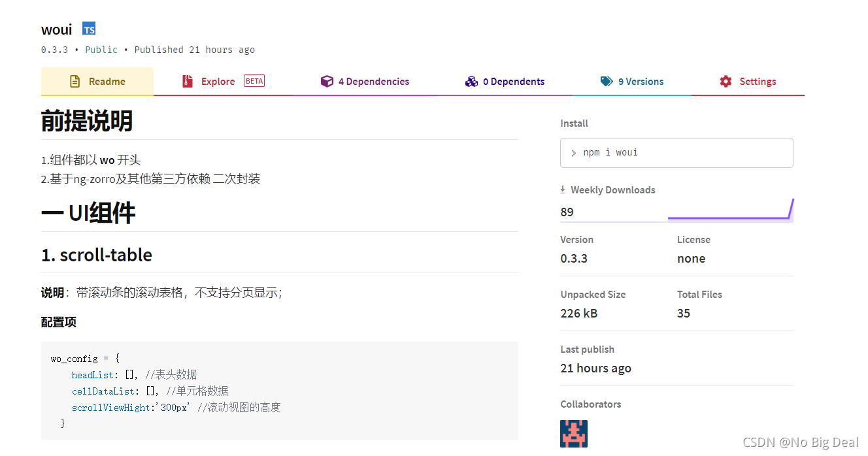Screen dimensions: 868x456
Task: Click the 89 weekly downloads value
Action: (567, 212)
